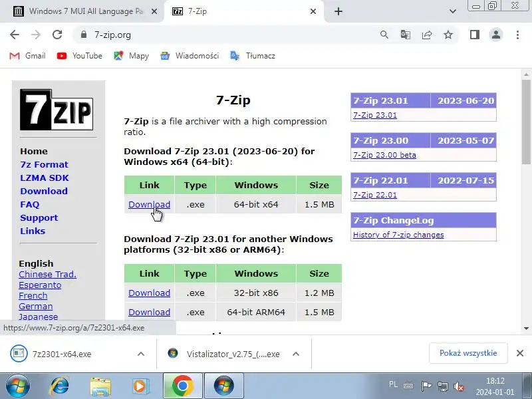This screenshot has height=399, width=532.
Task: Click the taskbar clock showing 18:12
Action: 495,386
